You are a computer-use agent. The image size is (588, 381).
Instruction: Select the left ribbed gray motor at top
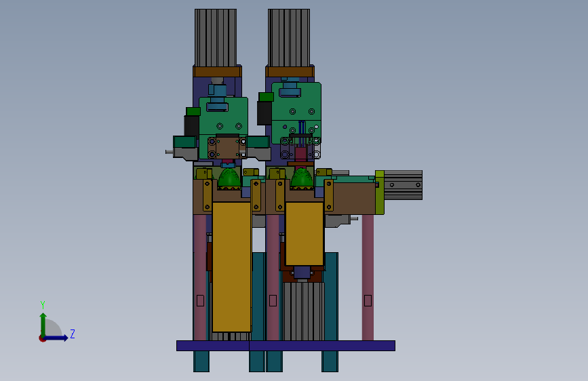click(216, 37)
